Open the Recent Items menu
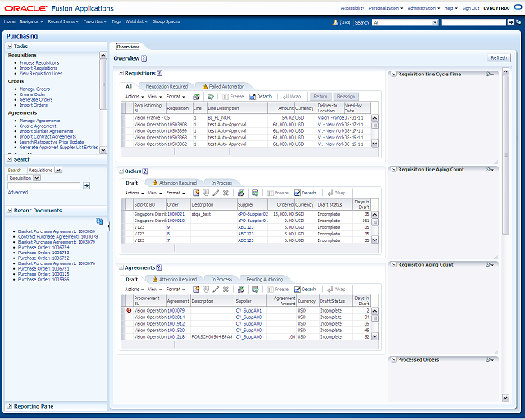This screenshot has width=525, height=420. point(63,21)
